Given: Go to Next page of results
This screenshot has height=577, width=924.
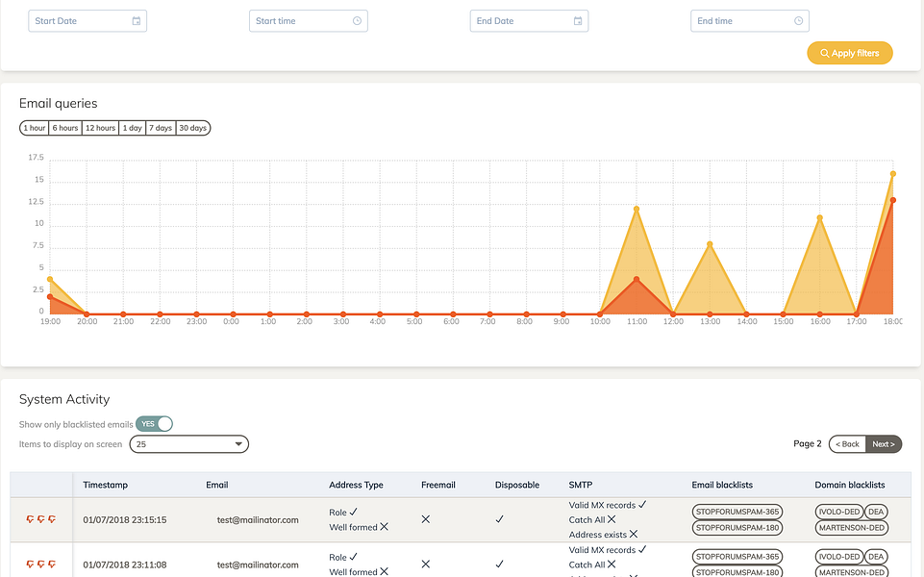Looking at the screenshot, I should [x=884, y=444].
